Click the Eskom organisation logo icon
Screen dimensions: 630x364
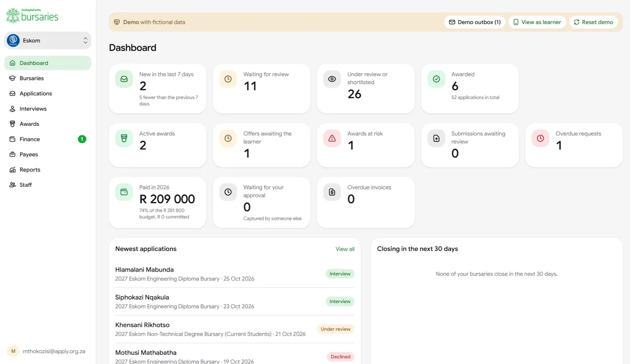(x=13, y=40)
